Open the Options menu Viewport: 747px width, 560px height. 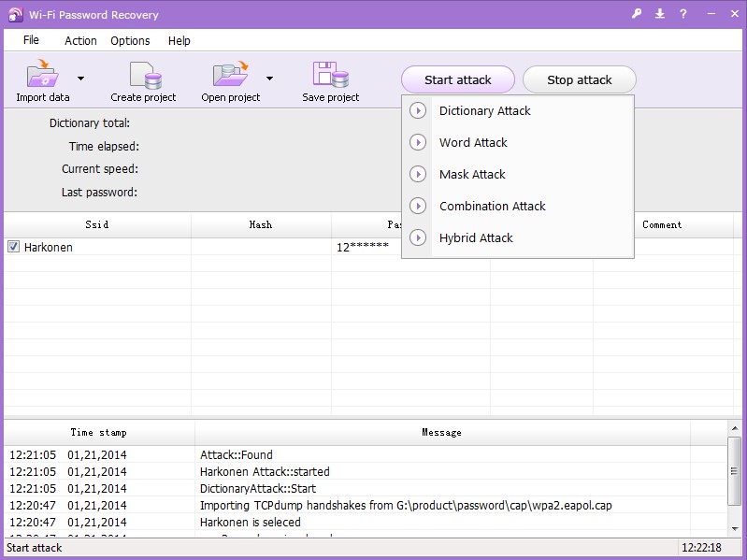pos(130,40)
